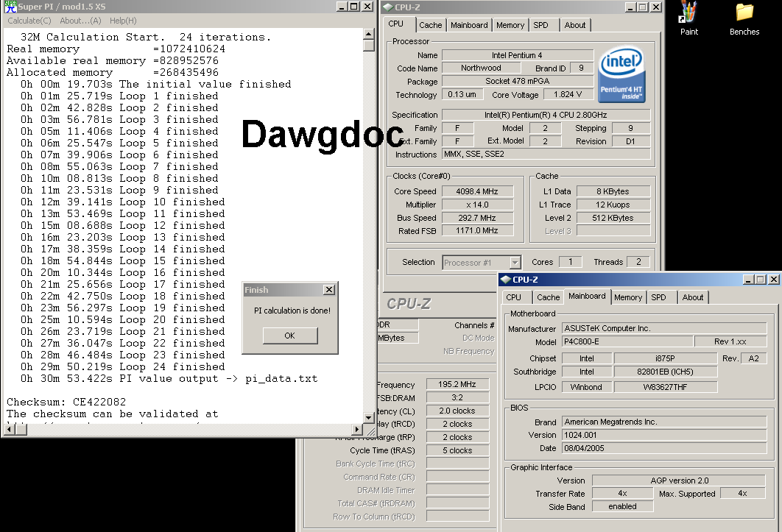Switch to the Mainboard tab in top CPU-Z
Viewport: 782px width, 532px height.
[469, 25]
